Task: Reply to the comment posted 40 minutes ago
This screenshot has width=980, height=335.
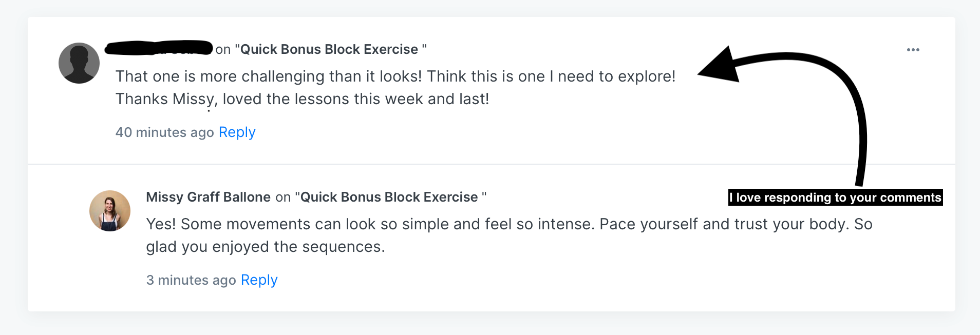Action: (237, 132)
